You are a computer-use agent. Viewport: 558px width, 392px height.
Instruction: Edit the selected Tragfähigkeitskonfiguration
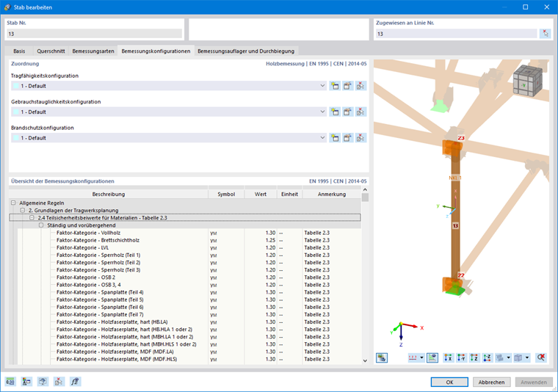point(347,86)
